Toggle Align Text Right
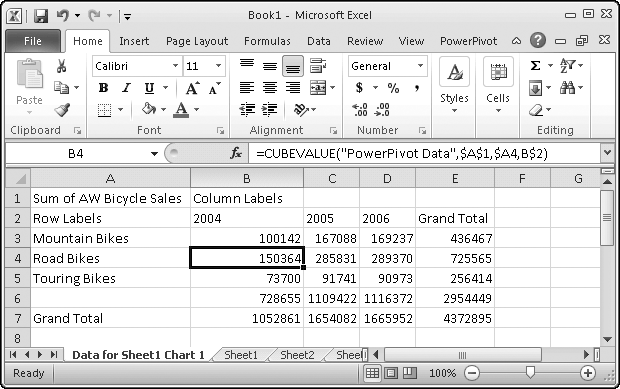The height and width of the screenshot is (389, 620). [x=293, y=87]
